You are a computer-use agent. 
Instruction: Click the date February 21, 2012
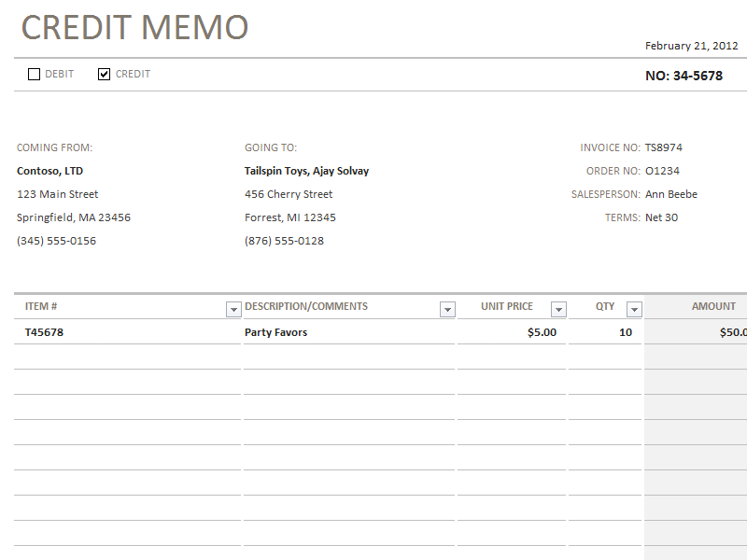691,46
